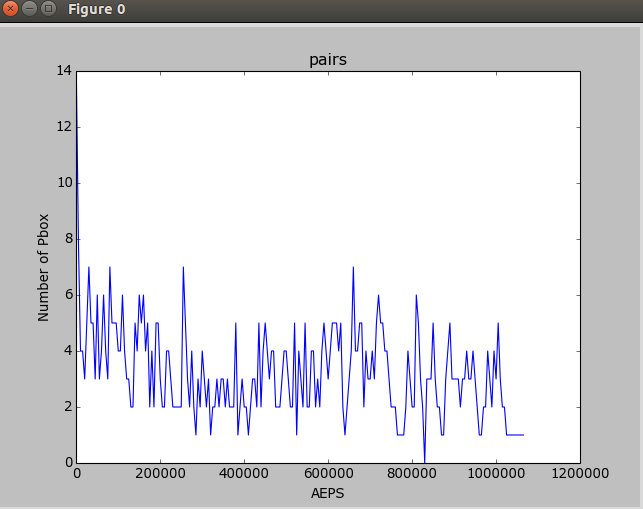This screenshot has width=643, height=509.
Task: Close the Figure 0 window
Action: click(11, 10)
